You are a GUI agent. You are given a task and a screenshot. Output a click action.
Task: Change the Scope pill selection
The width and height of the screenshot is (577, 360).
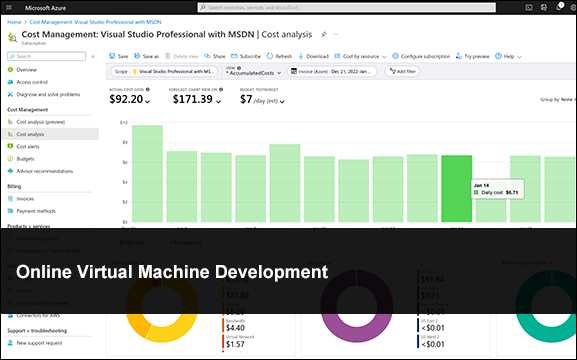point(164,71)
